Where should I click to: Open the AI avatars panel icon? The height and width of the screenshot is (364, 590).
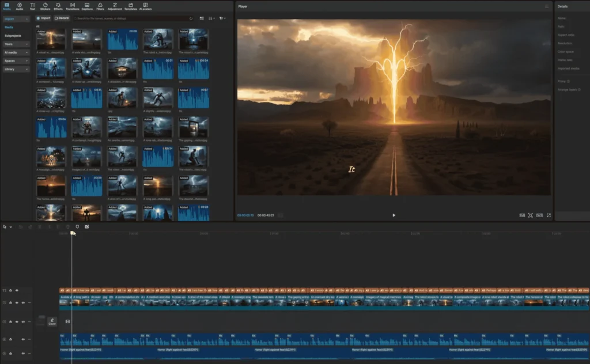[145, 6]
